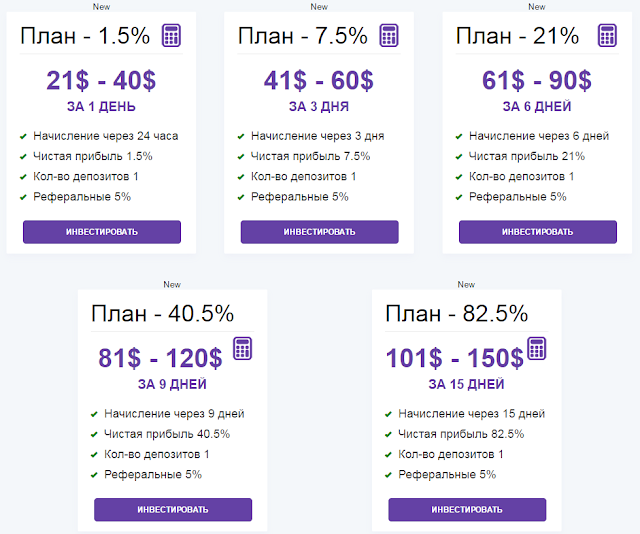Open calculator for Plan 1.5%
This screenshot has width=640, height=534.
(171, 36)
